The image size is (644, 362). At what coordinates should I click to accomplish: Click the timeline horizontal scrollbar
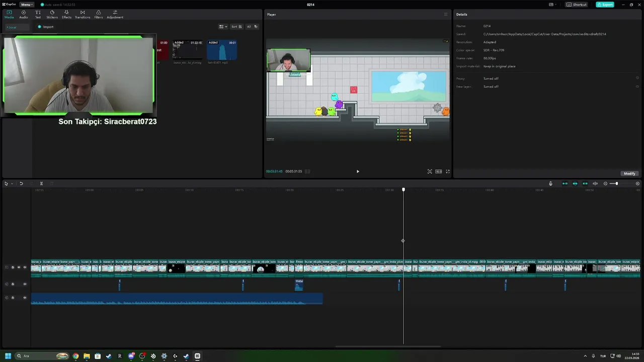pos(387,346)
